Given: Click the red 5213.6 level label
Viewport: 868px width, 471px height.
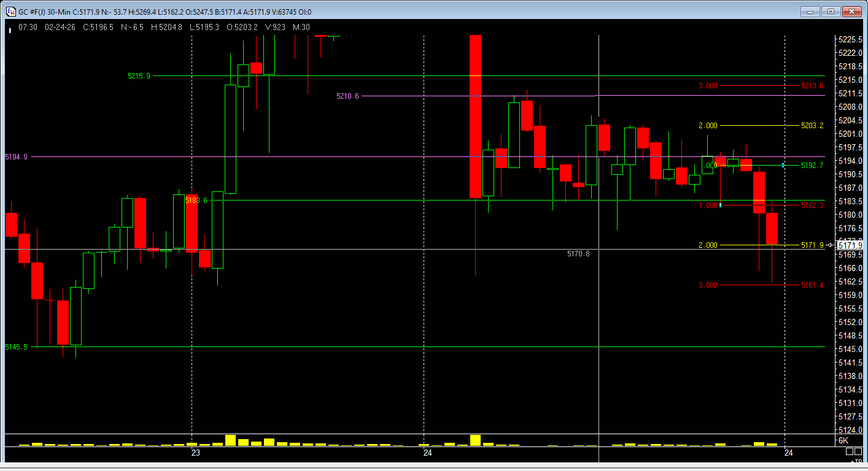Looking at the screenshot, I should [812, 86].
